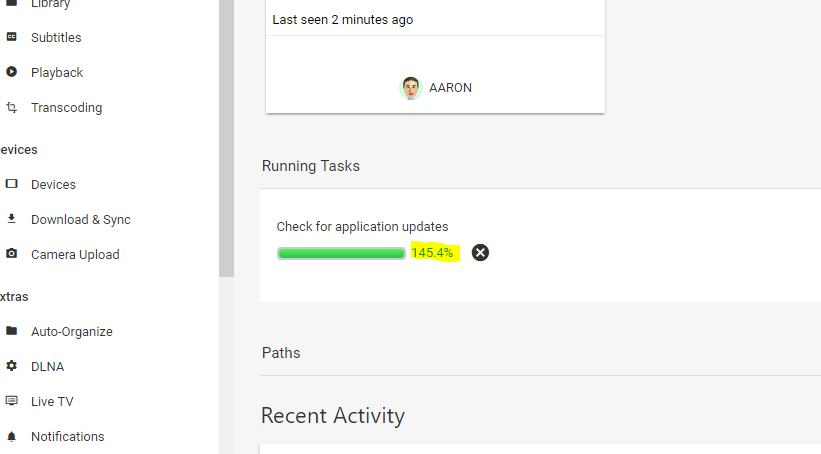Click the Running Tasks heading
This screenshot has width=821, height=454.
click(x=311, y=166)
